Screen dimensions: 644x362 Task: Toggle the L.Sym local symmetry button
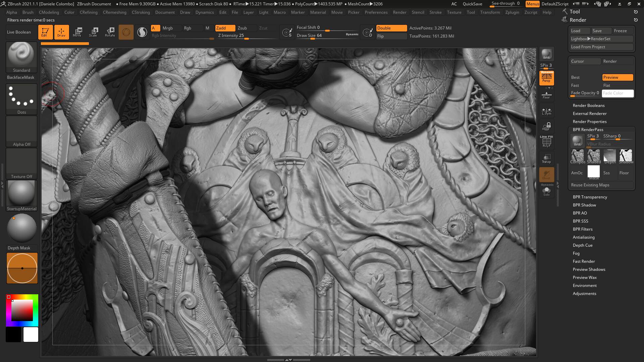point(546,111)
